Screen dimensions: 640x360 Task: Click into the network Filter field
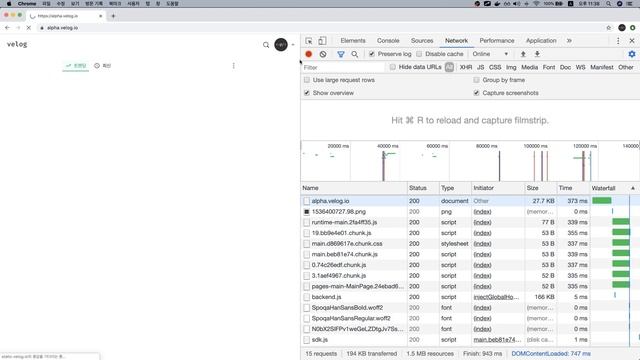343,67
